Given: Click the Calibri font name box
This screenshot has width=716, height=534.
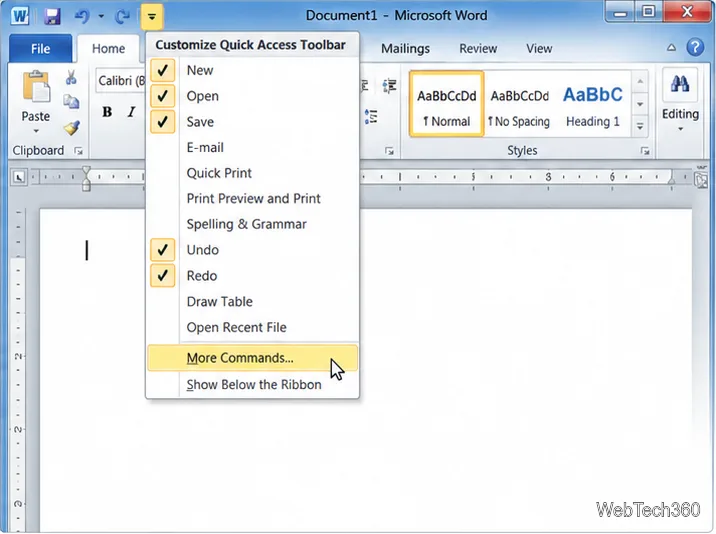Looking at the screenshot, I should (121, 81).
